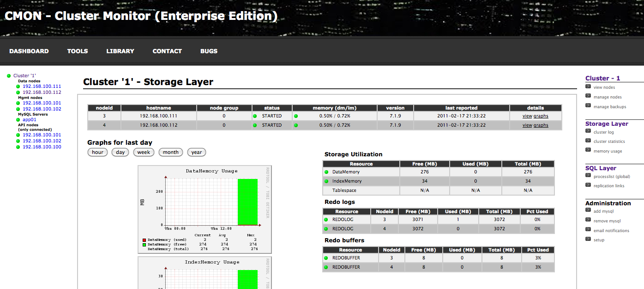Show graphs for the last day
The height and width of the screenshot is (289, 644).
coord(120,152)
